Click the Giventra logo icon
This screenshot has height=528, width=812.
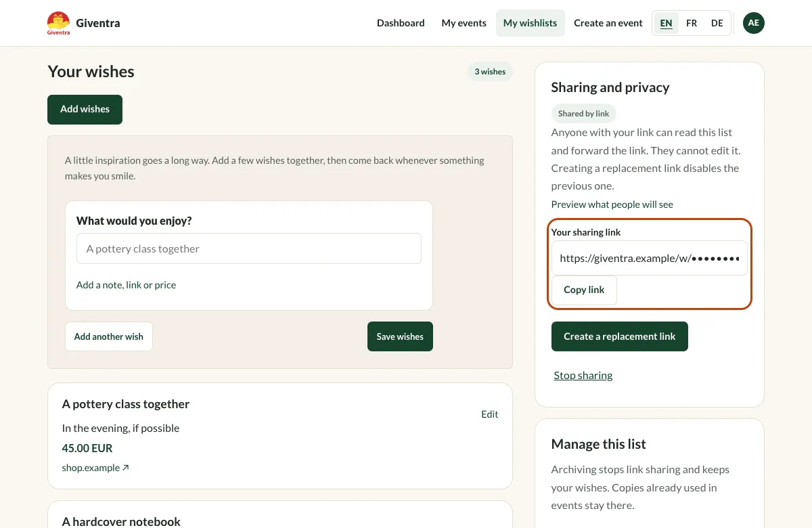click(x=58, y=23)
